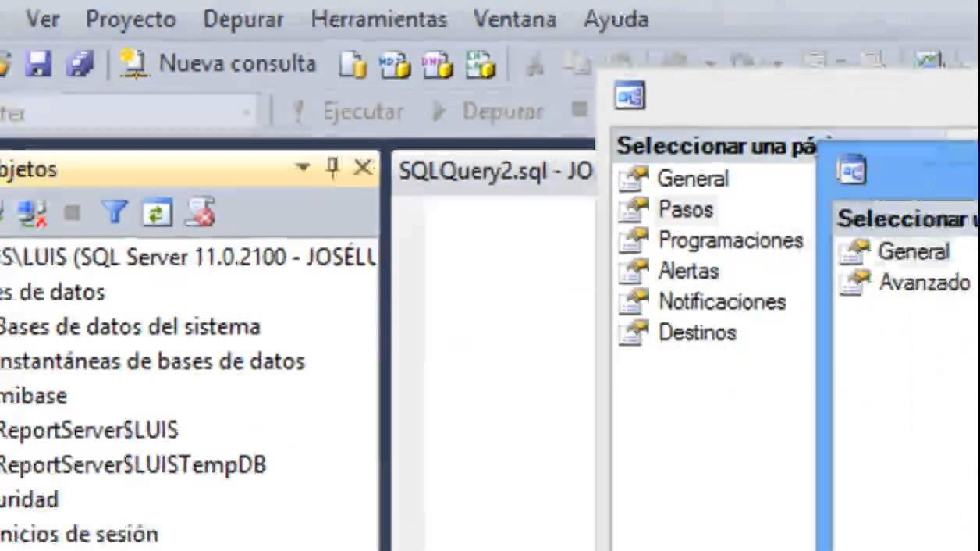Click the Programaciones page icon
The width and height of the screenshot is (980, 551).
point(634,240)
